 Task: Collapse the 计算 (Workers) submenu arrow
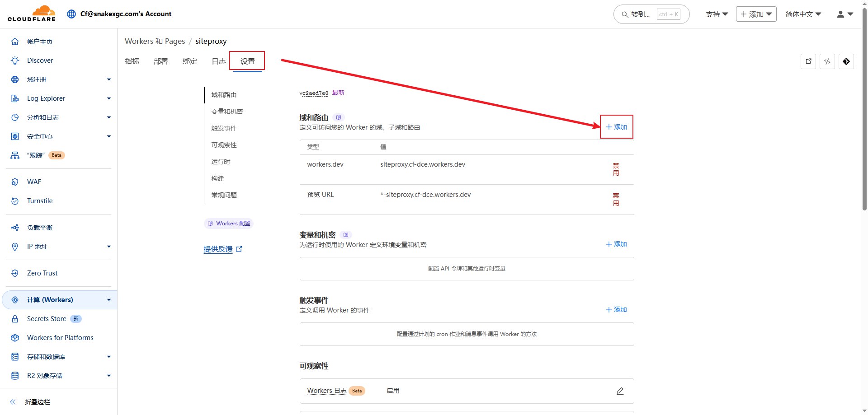pyautogui.click(x=109, y=300)
